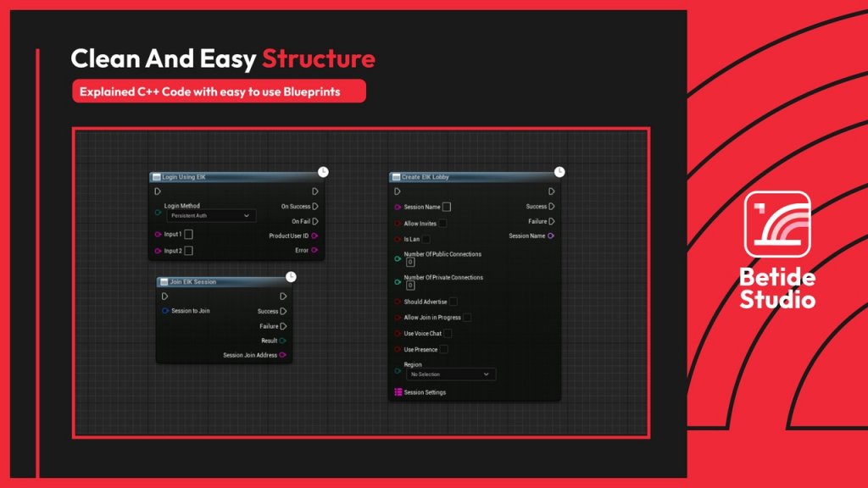Click the latent clock icon on Join EIK Session
The height and width of the screenshot is (488, 868).
[291, 277]
